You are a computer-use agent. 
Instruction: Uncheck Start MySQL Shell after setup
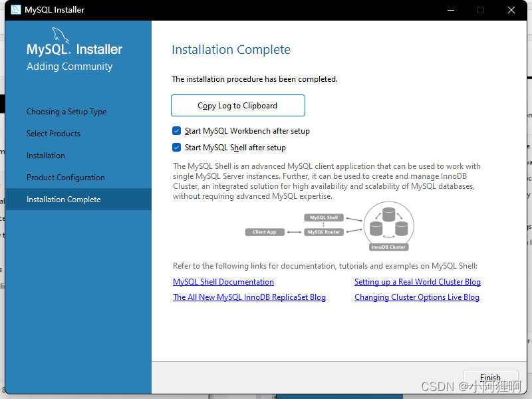tap(176, 147)
